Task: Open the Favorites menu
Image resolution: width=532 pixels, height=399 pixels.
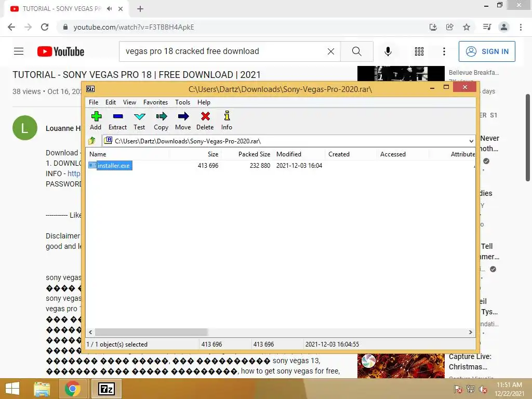Action: point(155,102)
